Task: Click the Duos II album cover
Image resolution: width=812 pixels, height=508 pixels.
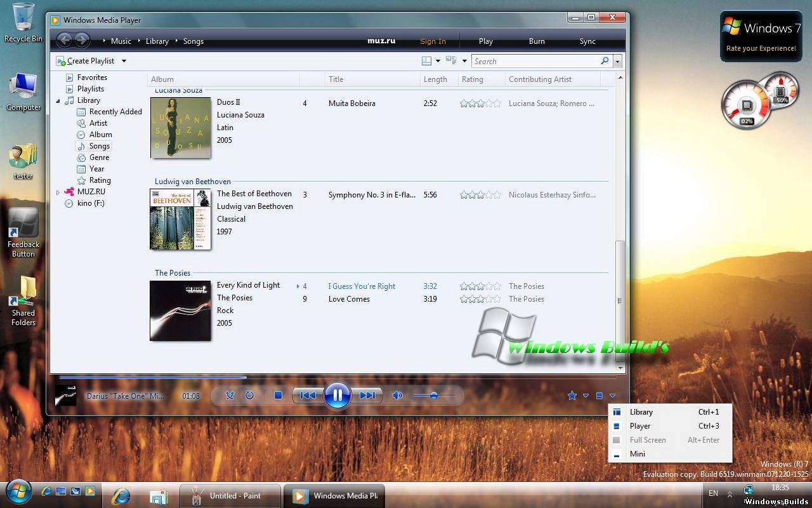Action: click(180, 128)
